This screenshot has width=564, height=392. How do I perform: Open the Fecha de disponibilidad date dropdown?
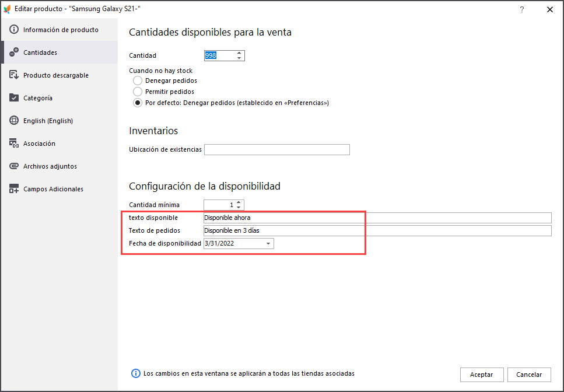point(268,243)
